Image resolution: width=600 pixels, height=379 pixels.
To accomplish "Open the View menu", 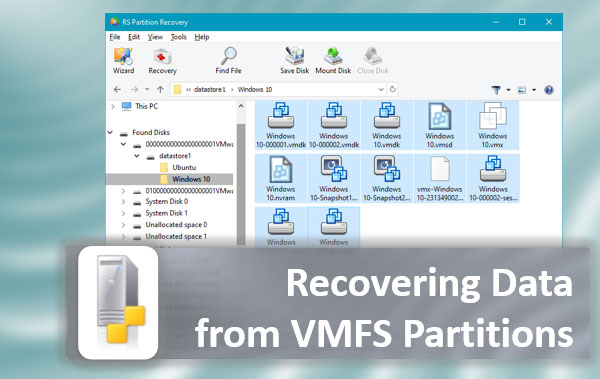I will pos(155,37).
